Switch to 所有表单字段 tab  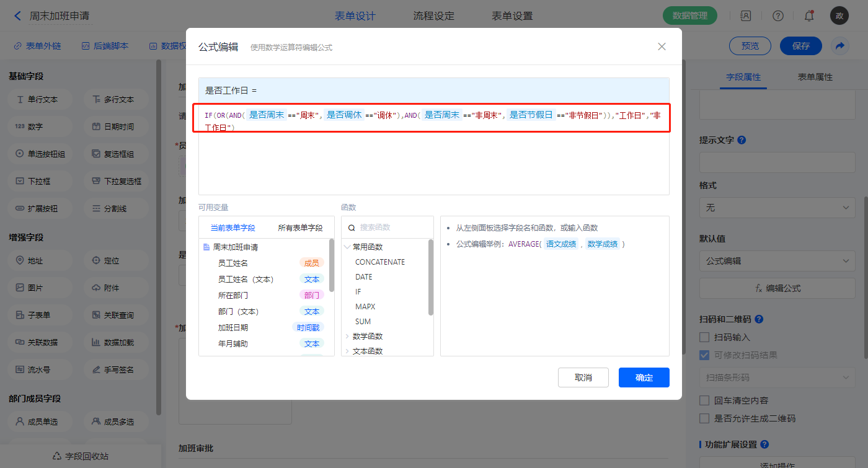click(300, 228)
